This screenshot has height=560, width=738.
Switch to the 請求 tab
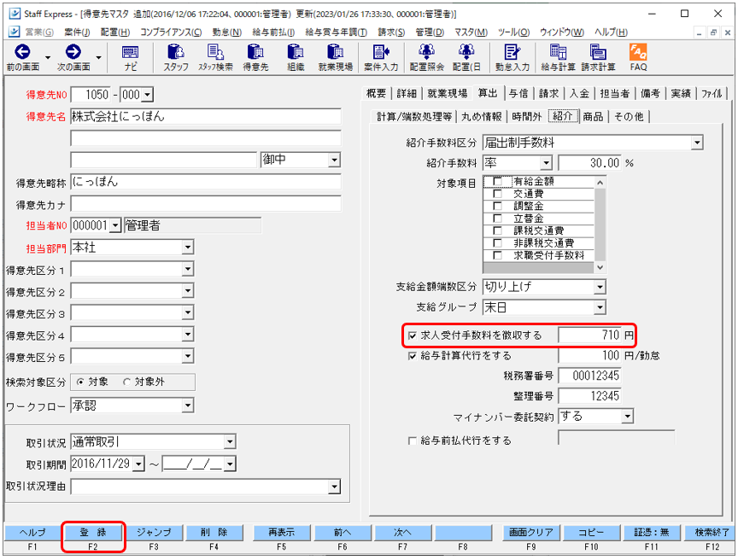point(548,94)
